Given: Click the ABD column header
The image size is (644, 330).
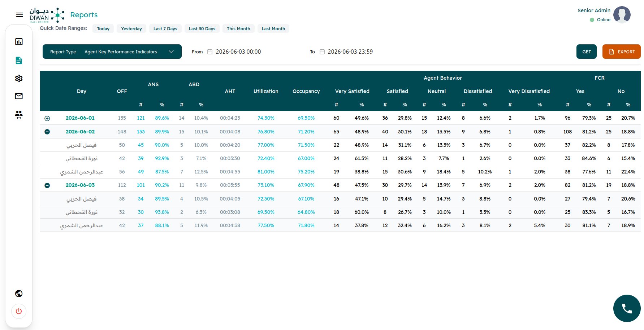Looking at the screenshot, I should pyautogui.click(x=194, y=84).
